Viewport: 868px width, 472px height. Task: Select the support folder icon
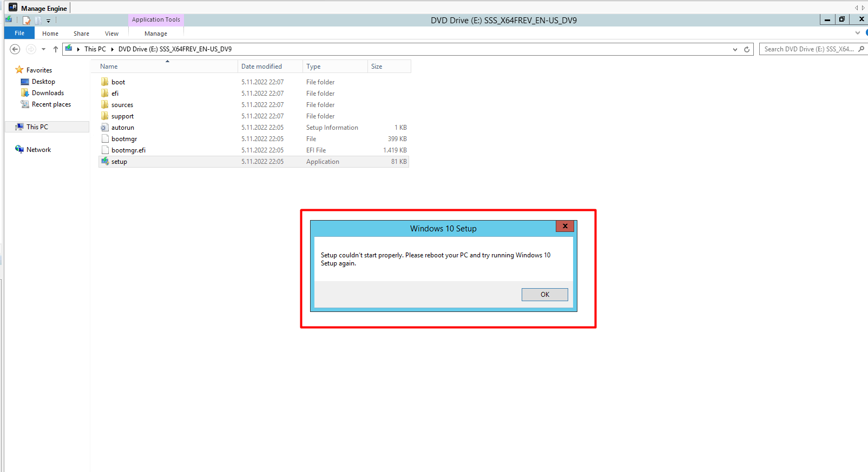coord(105,116)
